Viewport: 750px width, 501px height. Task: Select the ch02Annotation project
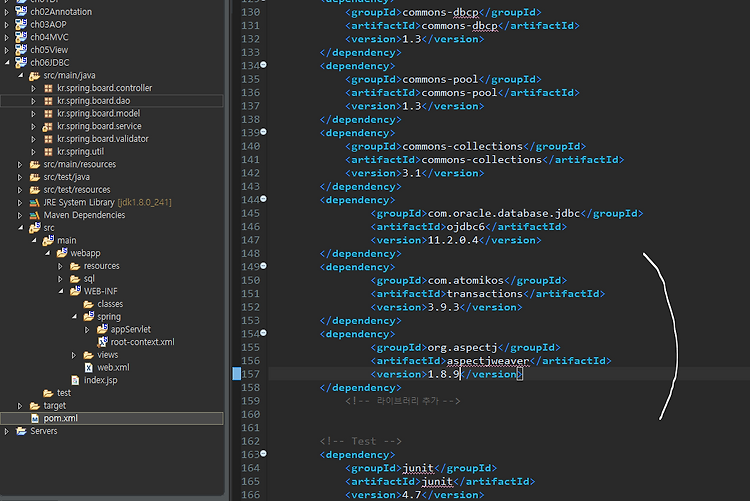[x=61, y=12]
